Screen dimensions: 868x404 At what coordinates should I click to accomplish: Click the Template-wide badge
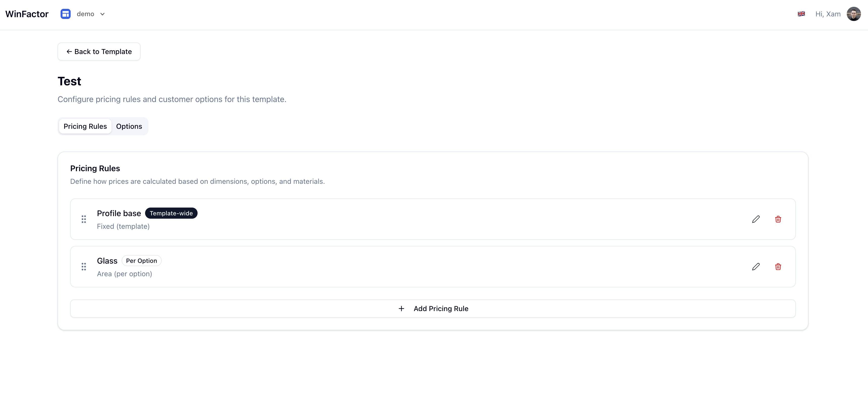pyautogui.click(x=171, y=213)
